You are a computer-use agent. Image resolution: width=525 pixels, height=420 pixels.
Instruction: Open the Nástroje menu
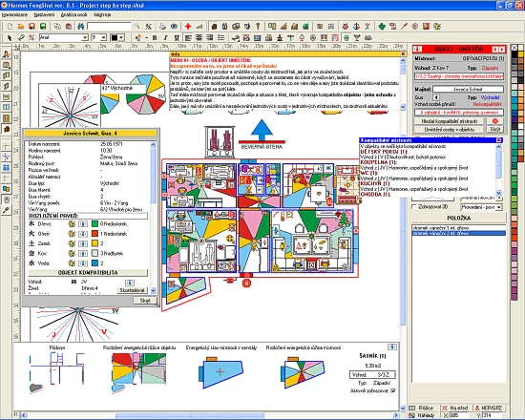click(x=102, y=14)
